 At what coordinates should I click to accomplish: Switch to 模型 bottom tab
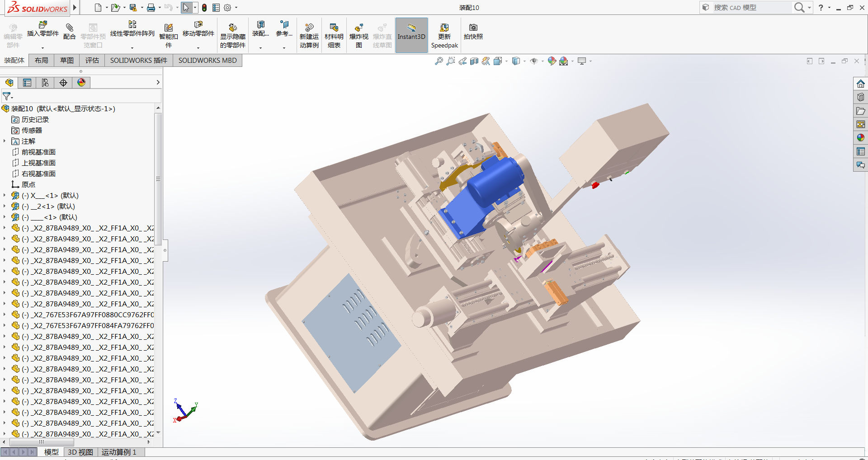click(52, 452)
